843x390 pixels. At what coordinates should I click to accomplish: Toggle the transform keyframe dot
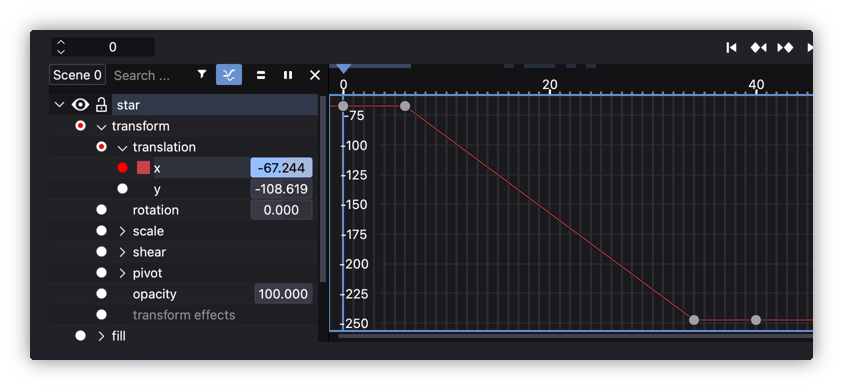pos(81,126)
